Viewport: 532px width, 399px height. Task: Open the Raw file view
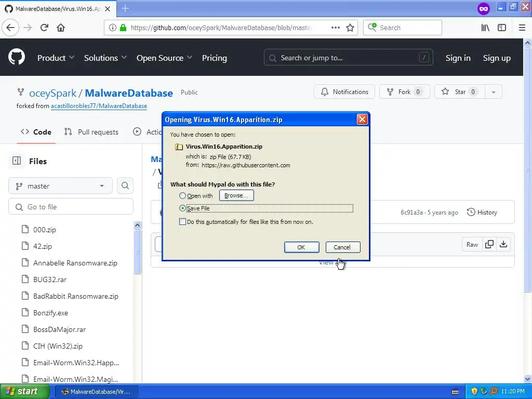[472, 244]
